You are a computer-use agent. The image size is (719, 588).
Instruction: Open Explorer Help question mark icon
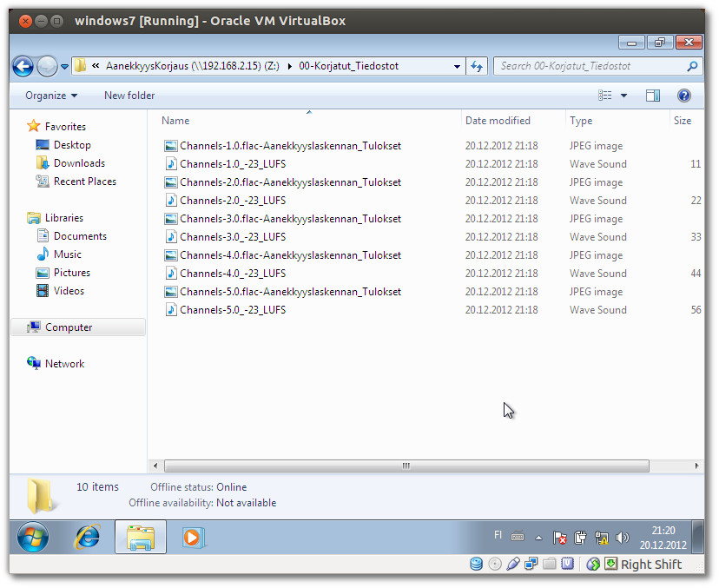click(683, 96)
